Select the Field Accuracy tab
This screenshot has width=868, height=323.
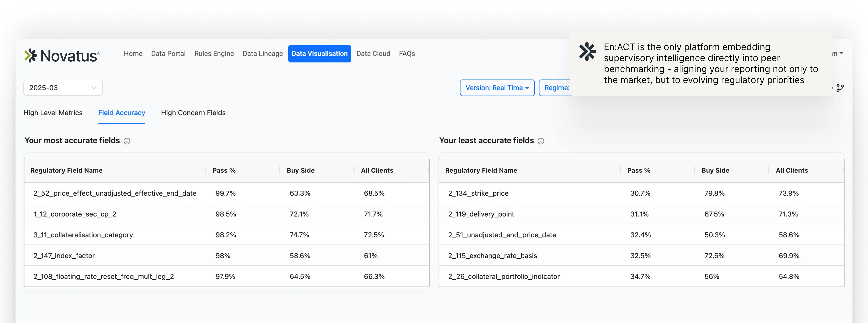click(122, 113)
